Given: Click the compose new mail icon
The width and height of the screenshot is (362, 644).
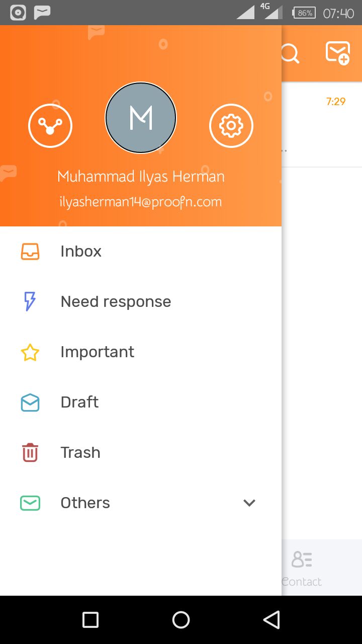Looking at the screenshot, I should (x=337, y=53).
